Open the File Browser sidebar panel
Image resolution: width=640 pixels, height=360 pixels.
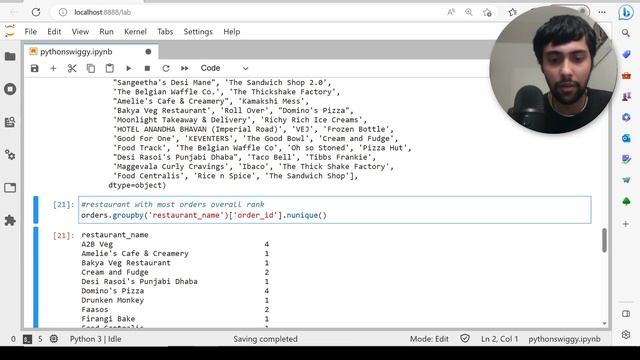click(x=10, y=56)
